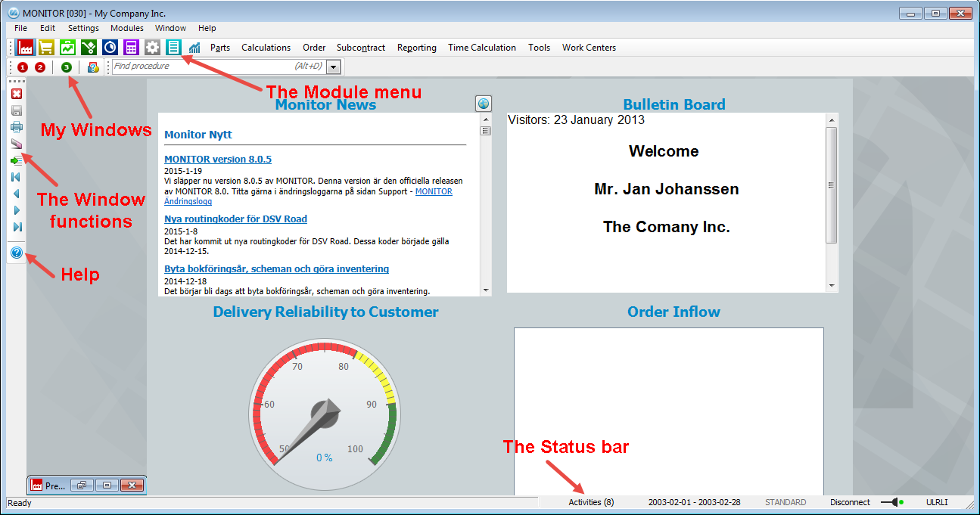Open the Work Centers module menu
Screen dimensions: 980x515
click(x=589, y=48)
